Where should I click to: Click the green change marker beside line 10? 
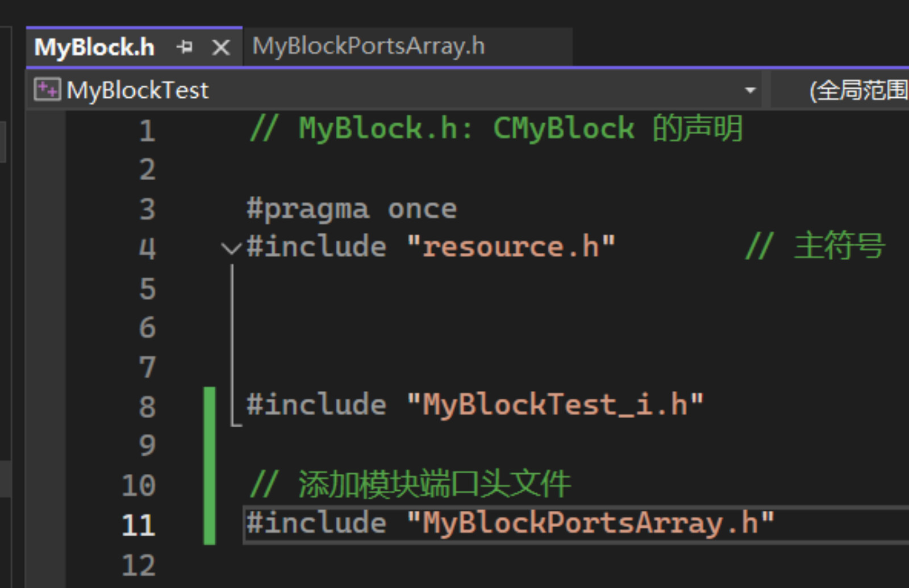(x=210, y=485)
